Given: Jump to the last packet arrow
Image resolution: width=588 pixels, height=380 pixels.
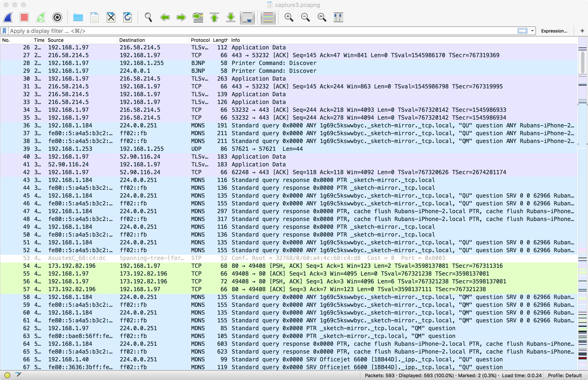Looking at the screenshot, I should (231, 17).
